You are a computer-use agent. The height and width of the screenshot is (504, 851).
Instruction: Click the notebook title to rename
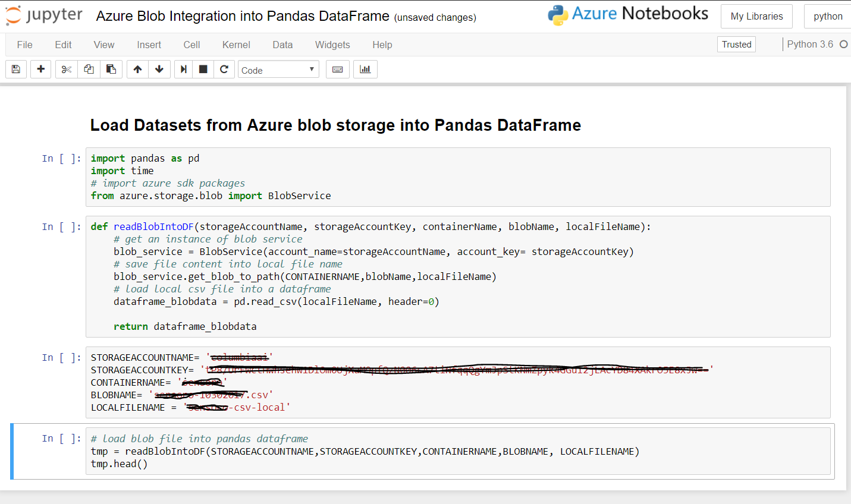click(x=243, y=16)
